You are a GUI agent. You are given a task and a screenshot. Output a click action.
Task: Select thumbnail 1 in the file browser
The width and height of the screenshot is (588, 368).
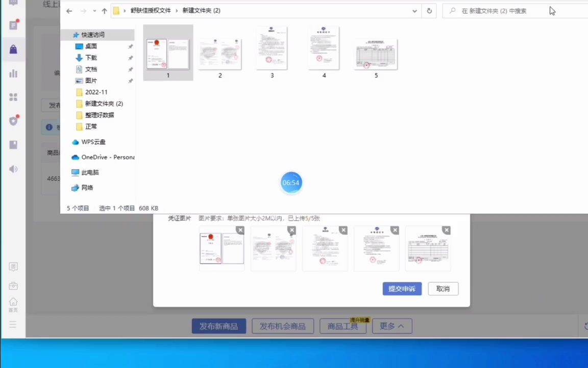(168, 51)
